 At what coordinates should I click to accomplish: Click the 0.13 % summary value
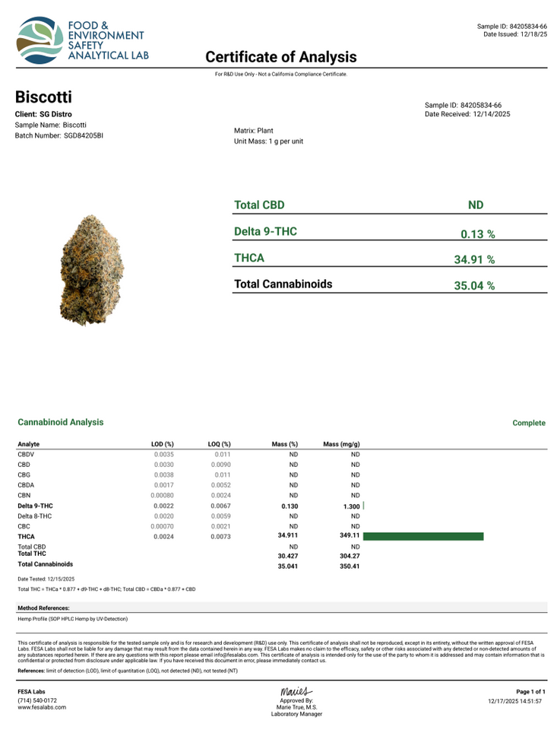pos(478,234)
